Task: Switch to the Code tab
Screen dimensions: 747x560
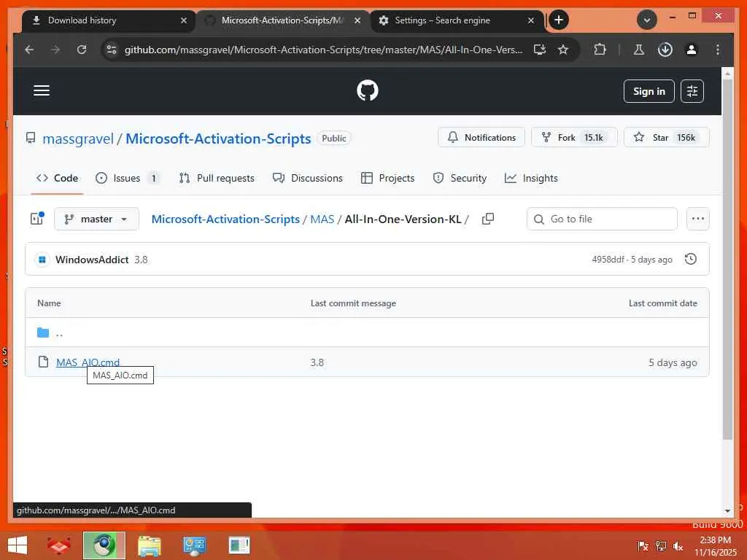Action: pyautogui.click(x=57, y=178)
